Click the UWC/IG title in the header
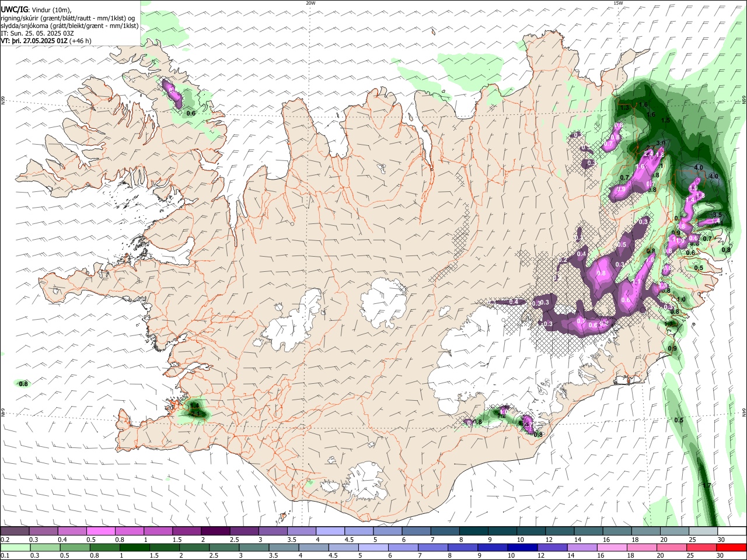 pos(13,9)
